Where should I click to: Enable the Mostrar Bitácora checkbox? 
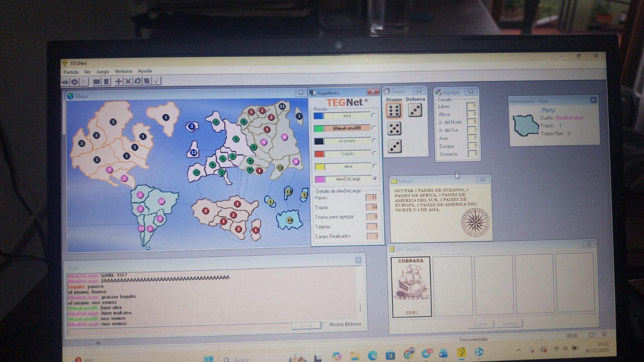(x=324, y=325)
